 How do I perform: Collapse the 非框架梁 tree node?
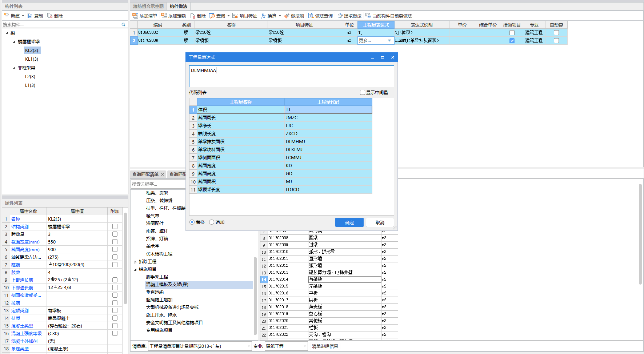14,68
